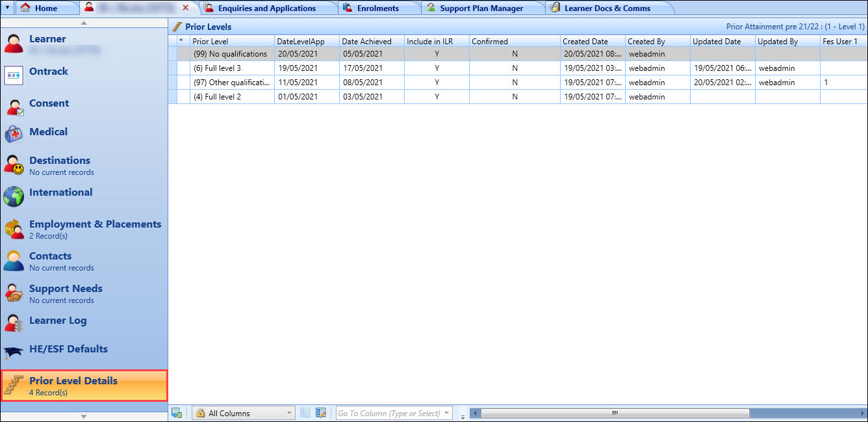The image size is (868, 422).
Task: Open the All Columns dropdown
Action: (244, 413)
